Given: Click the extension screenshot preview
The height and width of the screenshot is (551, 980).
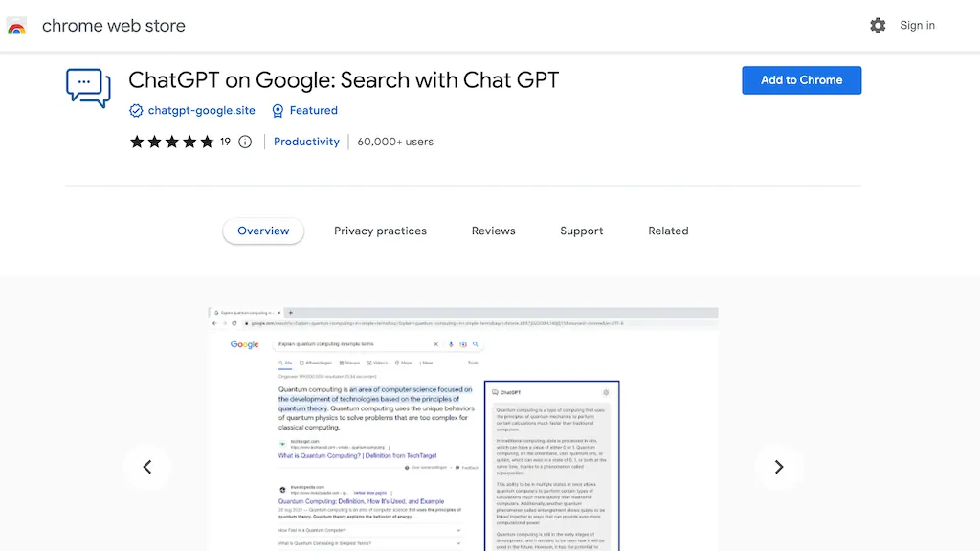Looking at the screenshot, I should 462,429.
